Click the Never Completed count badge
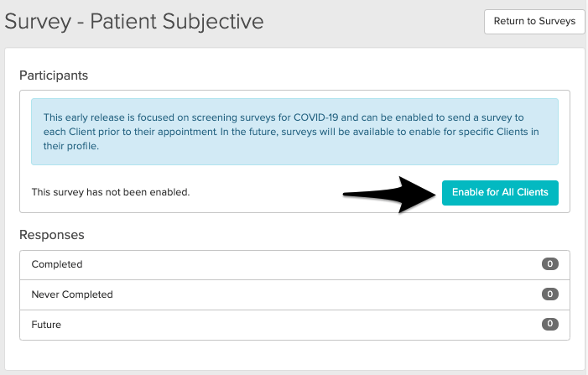This screenshot has width=588, height=375. pyautogui.click(x=549, y=294)
